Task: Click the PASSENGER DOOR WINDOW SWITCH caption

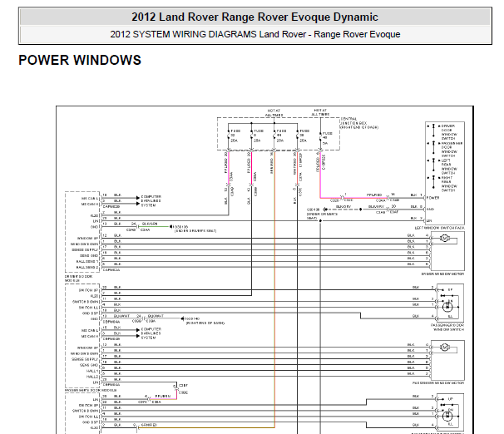Action: (x=447, y=328)
